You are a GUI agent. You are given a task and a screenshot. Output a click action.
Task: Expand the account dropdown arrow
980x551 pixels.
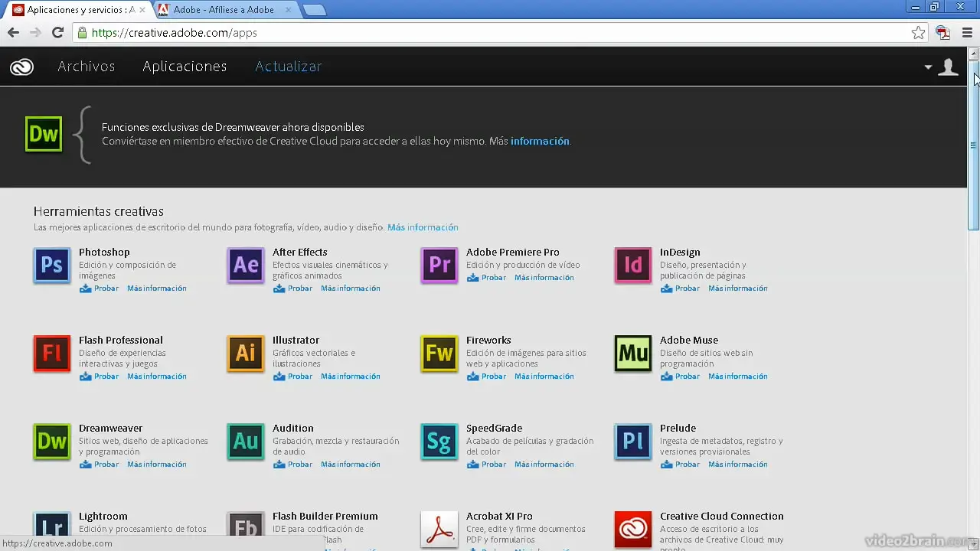tap(928, 67)
